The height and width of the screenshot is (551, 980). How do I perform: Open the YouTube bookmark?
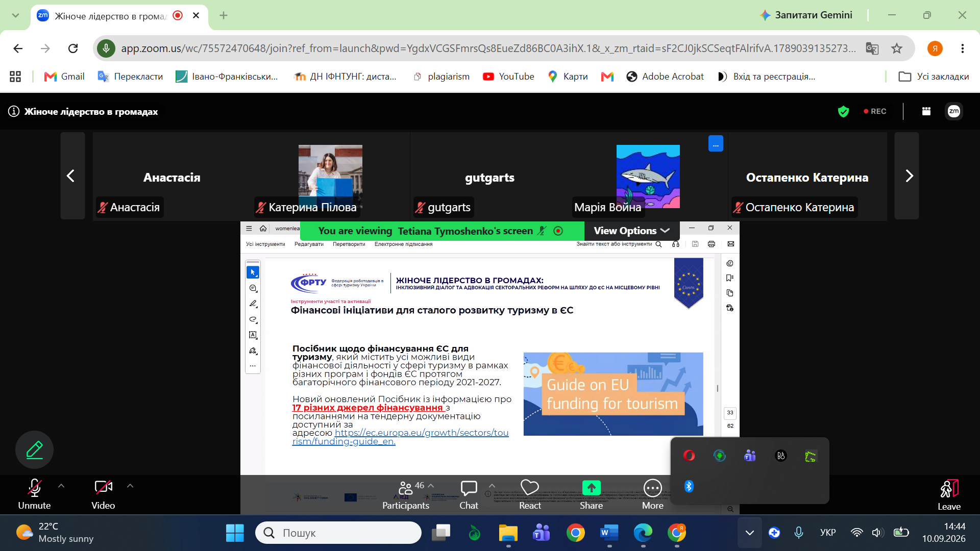click(508, 77)
